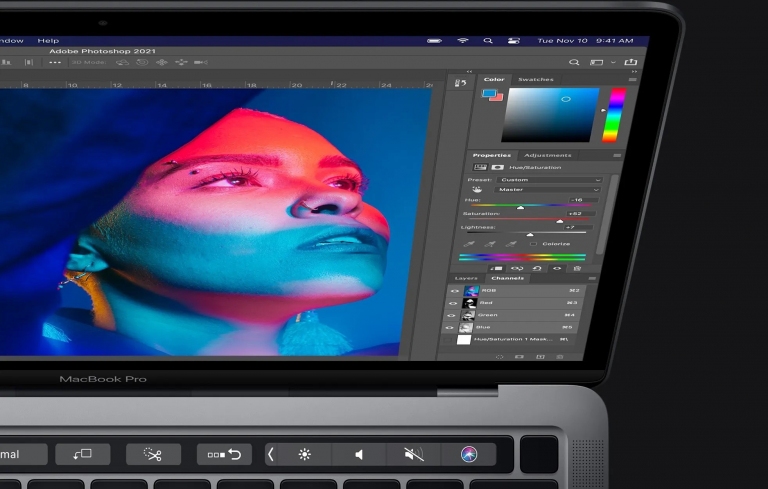Tap the lasso scissors icon on Touch Bar
This screenshot has width=768, height=489.
pos(153,454)
